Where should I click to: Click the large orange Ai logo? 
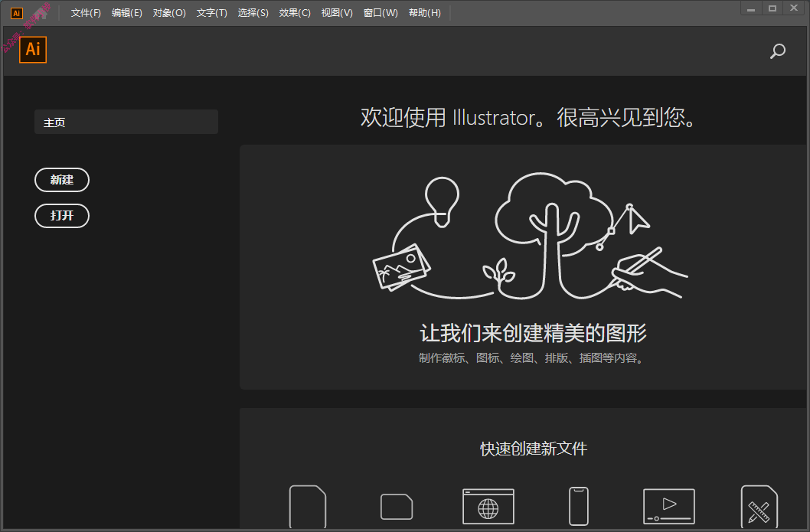point(33,50)
